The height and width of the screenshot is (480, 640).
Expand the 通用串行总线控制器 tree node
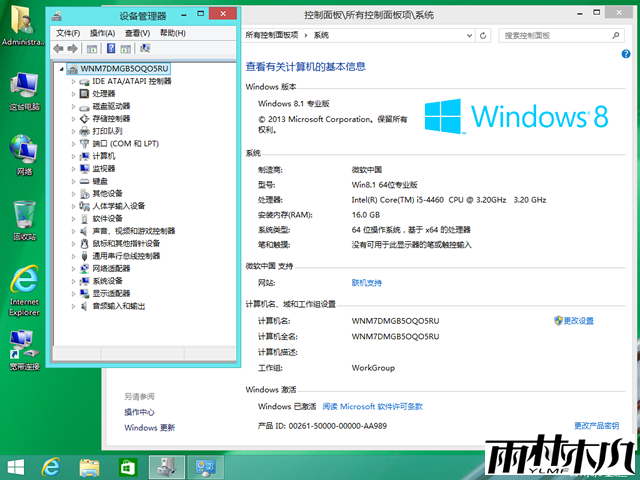73,256
